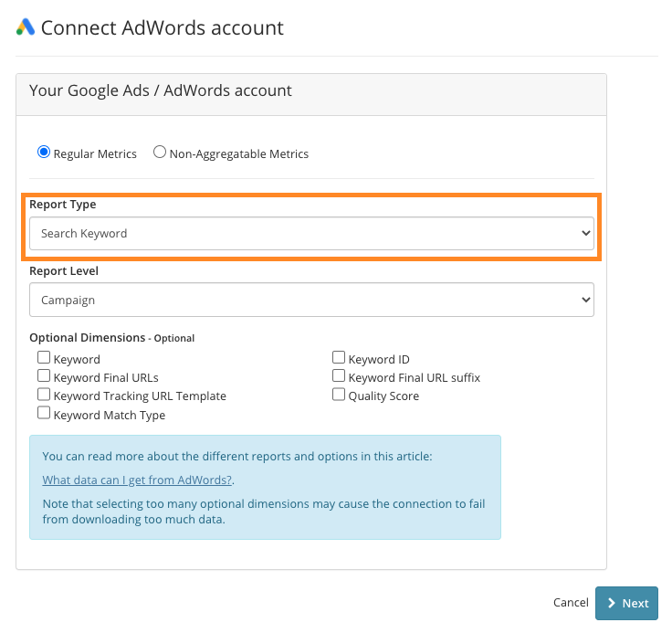
Task: Click the Report Level dropdown chevron
Action: tap(586, 300)
